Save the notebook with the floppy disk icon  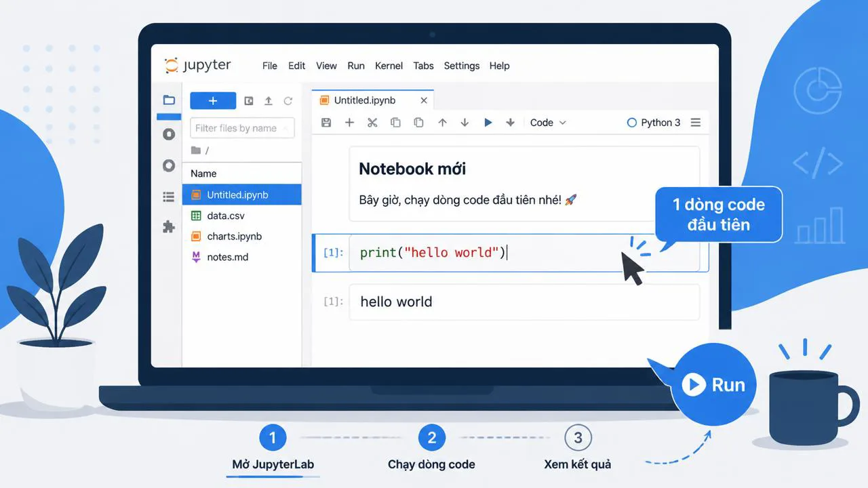pos(326,123)
